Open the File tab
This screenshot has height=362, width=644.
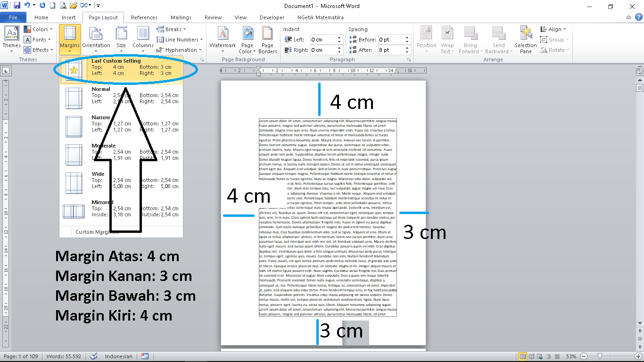(13, 17)
